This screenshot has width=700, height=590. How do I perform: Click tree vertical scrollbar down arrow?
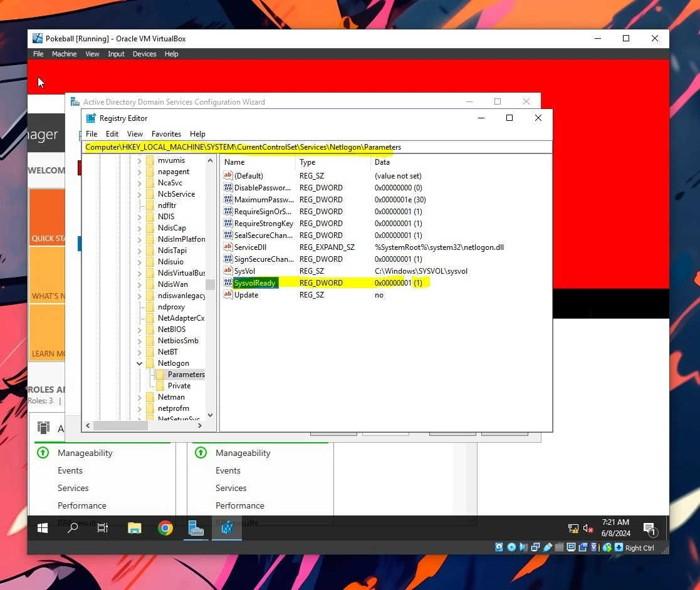click(x=211, y=415)
